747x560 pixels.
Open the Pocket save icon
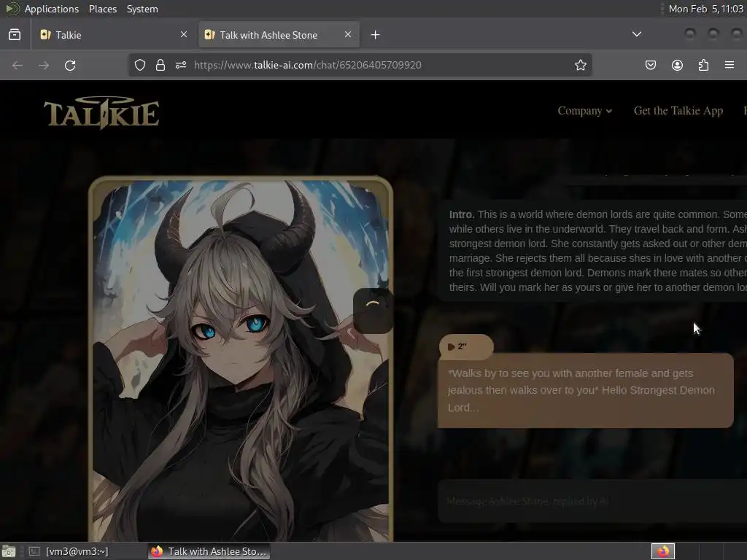pos(650,65)
